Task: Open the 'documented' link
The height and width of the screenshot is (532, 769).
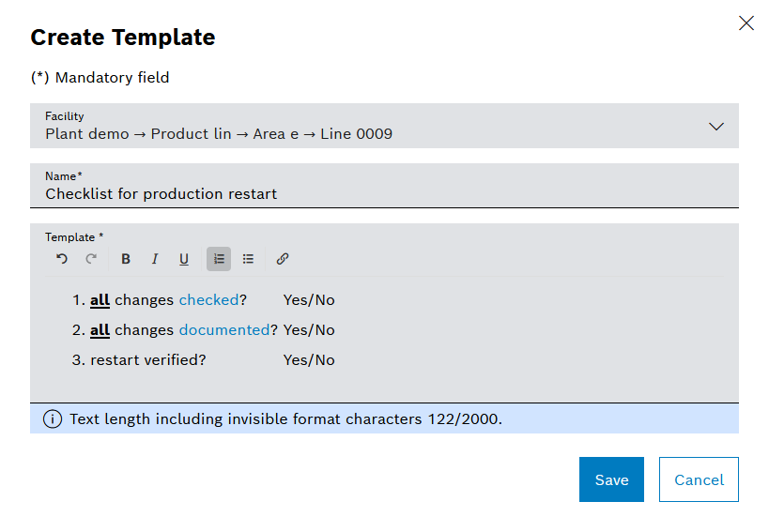Action: [224, 329]
